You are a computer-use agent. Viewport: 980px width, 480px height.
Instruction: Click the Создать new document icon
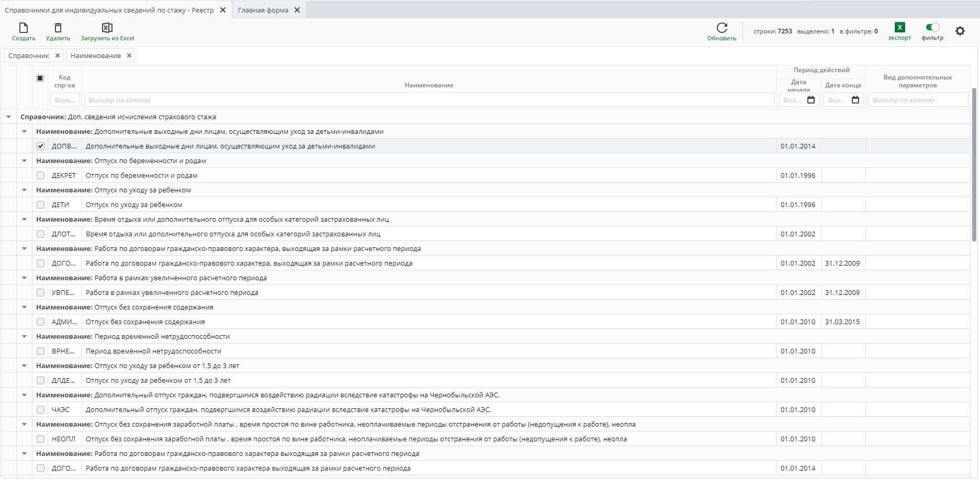pos(24,28)
